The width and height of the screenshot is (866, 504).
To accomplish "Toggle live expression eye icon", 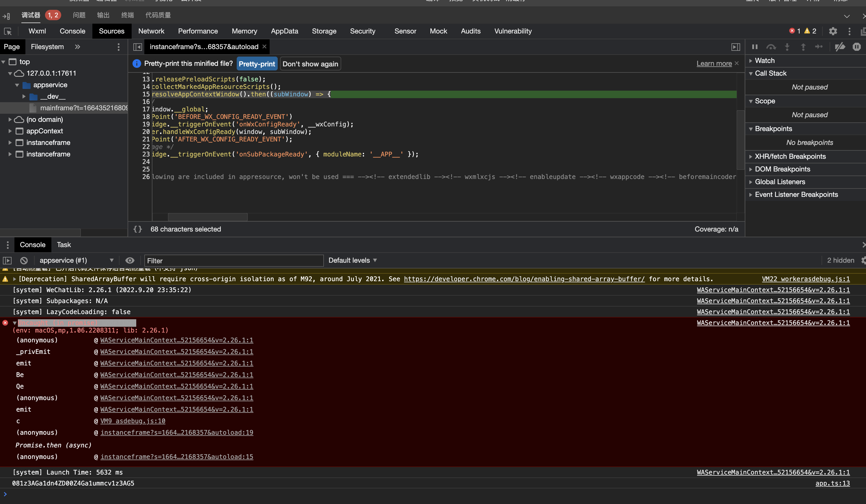I will 130,260.
